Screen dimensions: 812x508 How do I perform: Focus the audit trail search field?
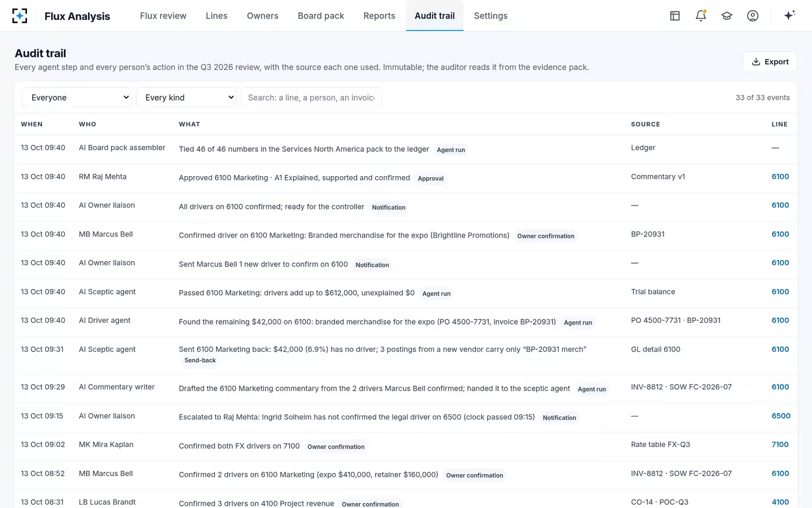tap(311, 97)
